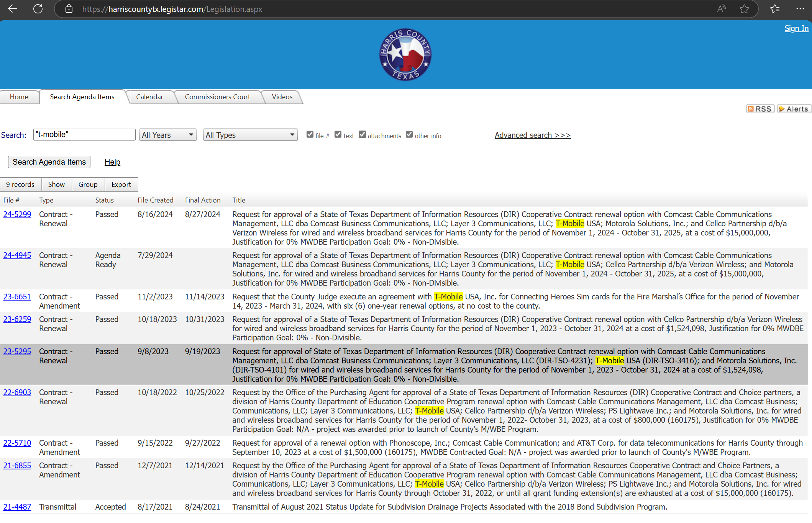The image size is (812, 523).
Task: Select the "8/16/2024" file created date
Action: tap(155, 214)
